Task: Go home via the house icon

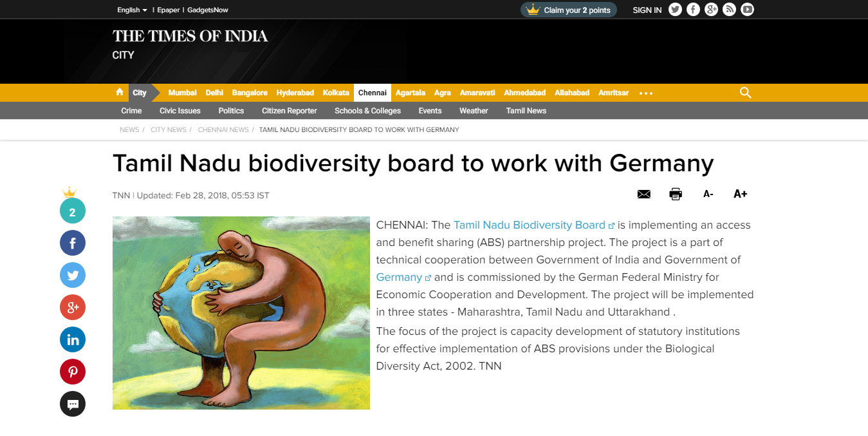Action: tap(120, 92)
